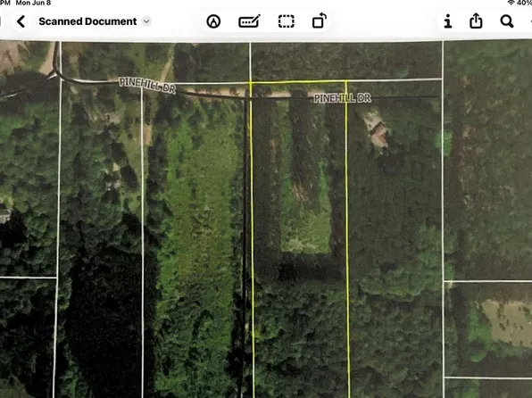Screen dimensions: 532x398
Task: Click the light green clearing inside yellow parcel
Action: click(307, 220)
